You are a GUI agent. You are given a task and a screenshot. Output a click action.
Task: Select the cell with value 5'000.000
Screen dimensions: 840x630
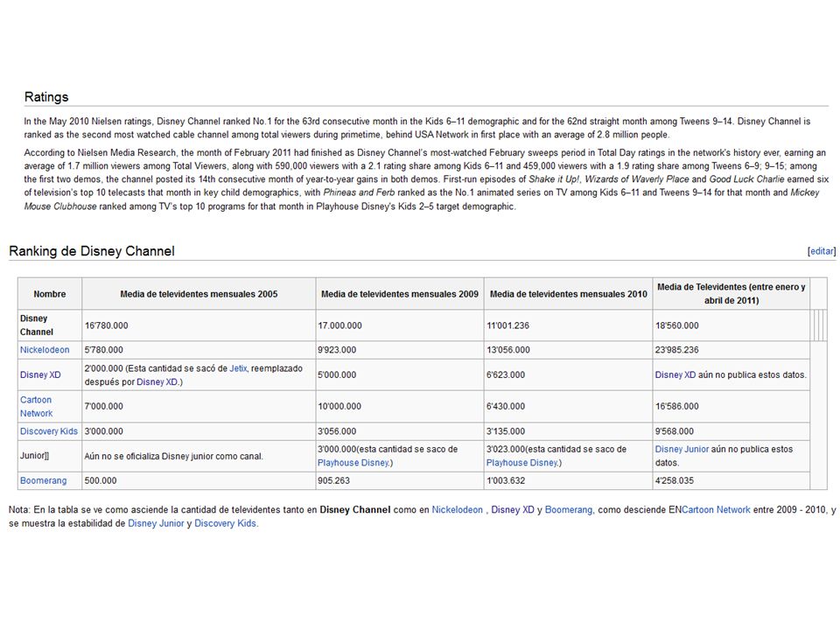400,375
